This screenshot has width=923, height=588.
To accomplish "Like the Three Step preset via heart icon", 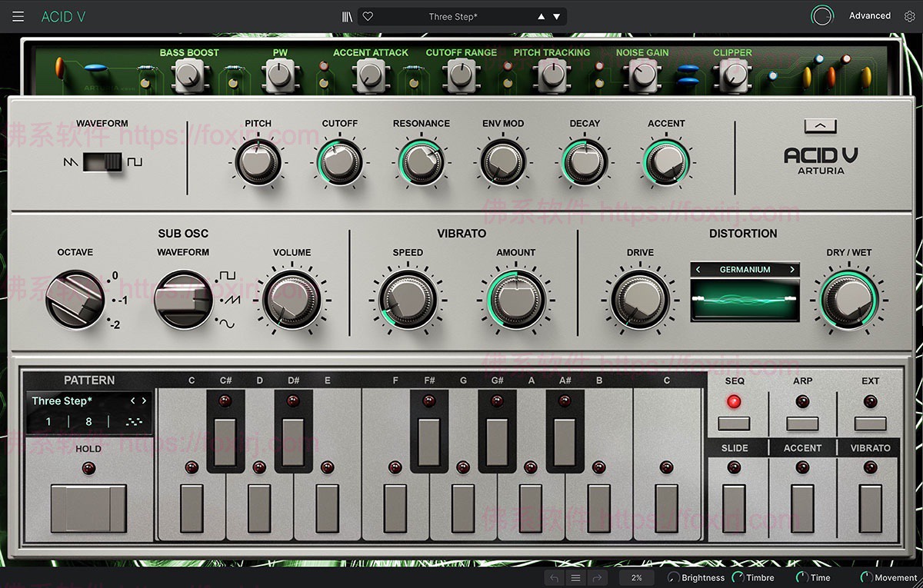I will (368, 15).
